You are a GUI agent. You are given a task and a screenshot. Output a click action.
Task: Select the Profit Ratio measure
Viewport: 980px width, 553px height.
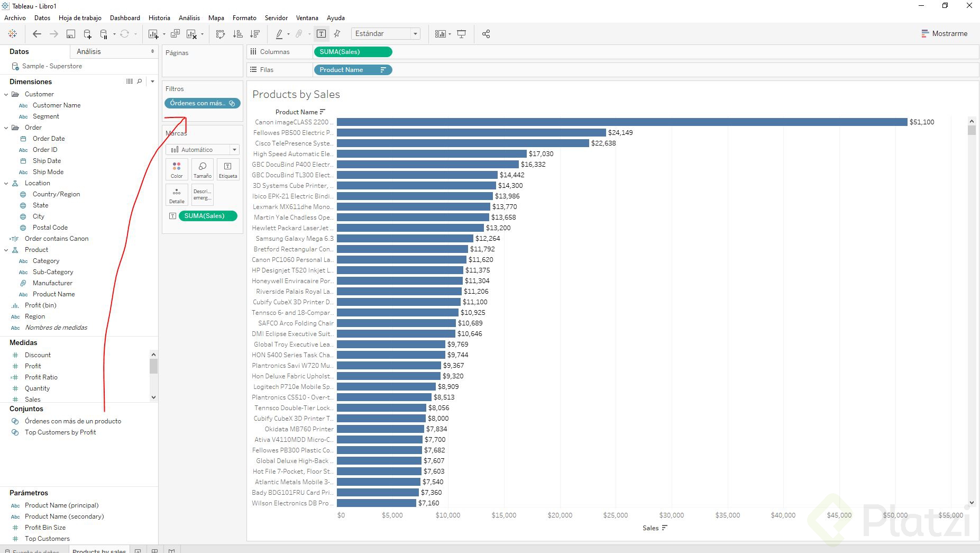[x=41, y=377]
